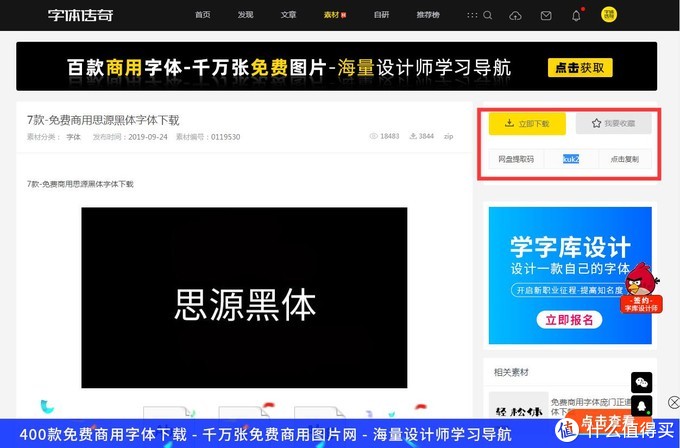Click the eye views count 18483
680x448 pixels.
384,136
